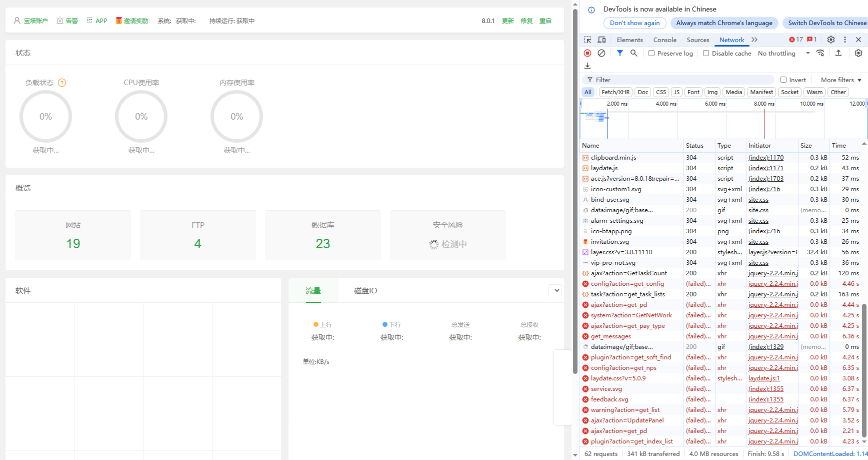The height and width of the screenshot is (460, 868).
Task: Click the inspect element picker icon
Action: (x=587, y=40)
